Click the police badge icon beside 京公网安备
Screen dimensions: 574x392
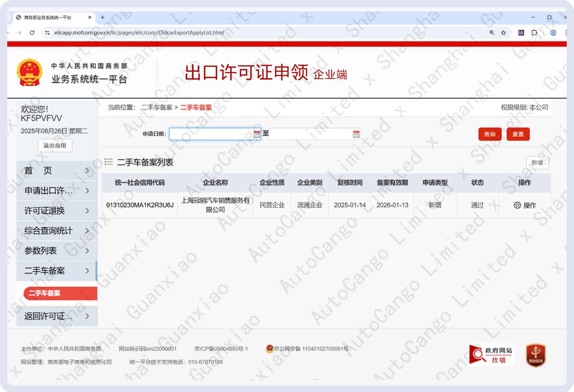tap(269, 349)
